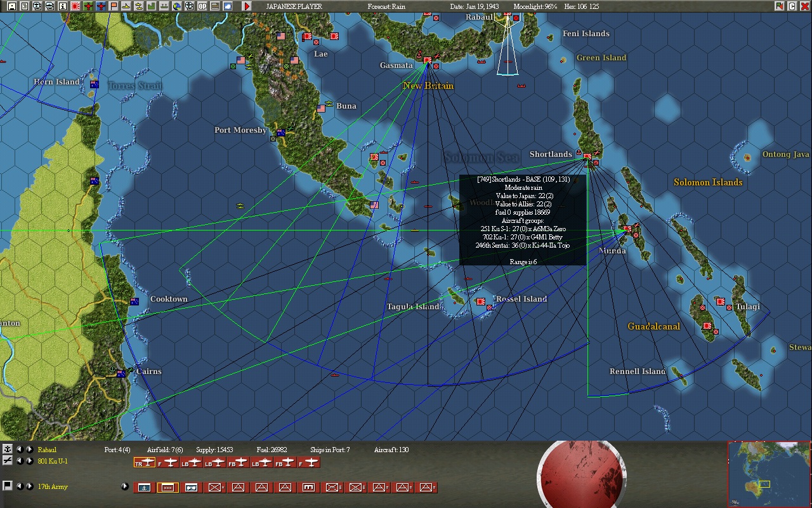Click the 'Aircraft: 130' value
812x508 pixels.
391,450
